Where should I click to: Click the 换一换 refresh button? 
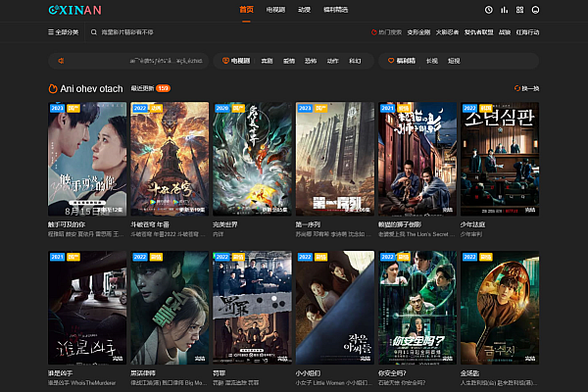[x=526, y=88]
